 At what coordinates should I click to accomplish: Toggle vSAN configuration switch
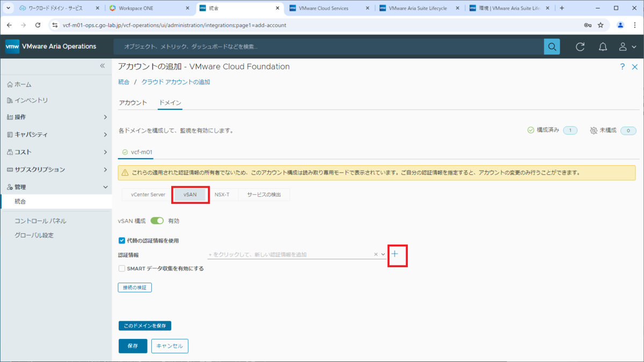click(x=157, y=220)
